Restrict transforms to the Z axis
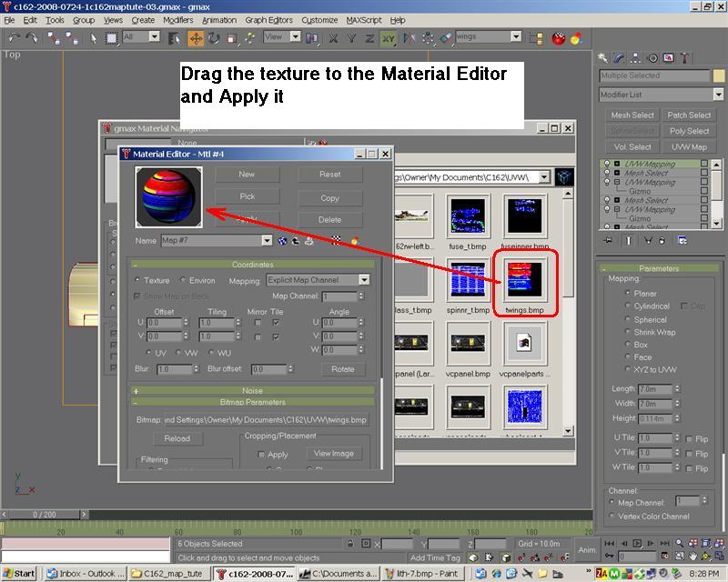 click(x=369, y=38)
